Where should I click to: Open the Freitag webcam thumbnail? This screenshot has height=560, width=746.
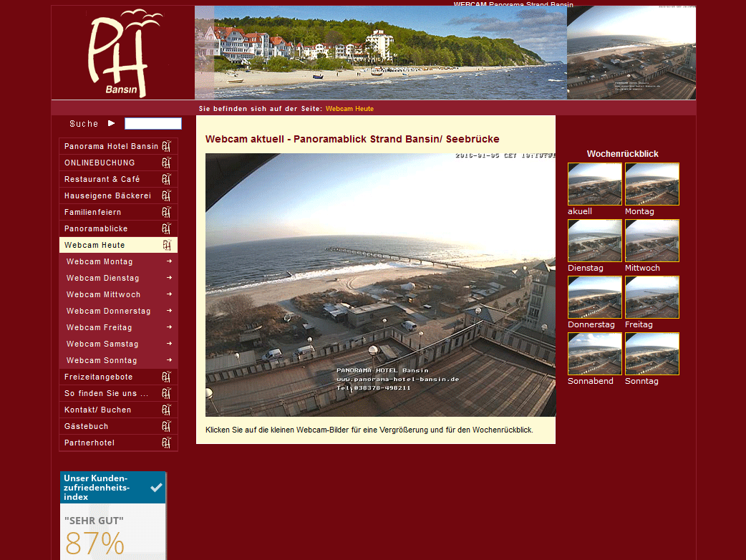[652, 297]
